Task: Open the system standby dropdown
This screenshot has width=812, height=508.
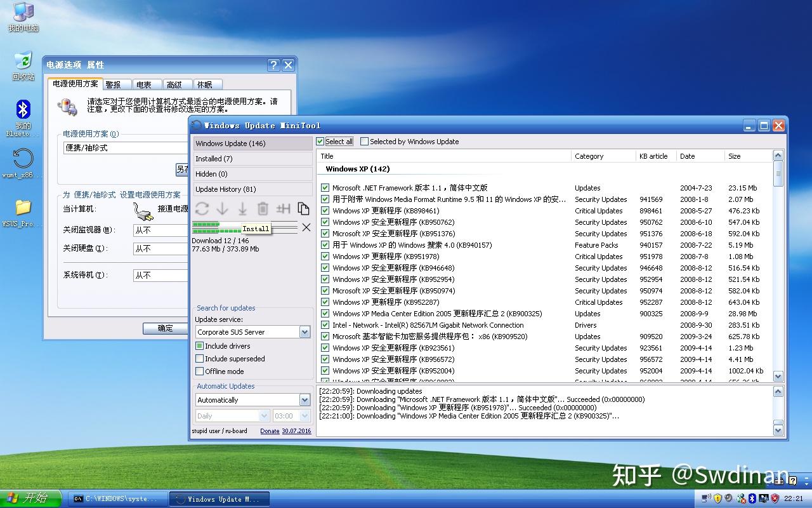Action: point(161,276)
